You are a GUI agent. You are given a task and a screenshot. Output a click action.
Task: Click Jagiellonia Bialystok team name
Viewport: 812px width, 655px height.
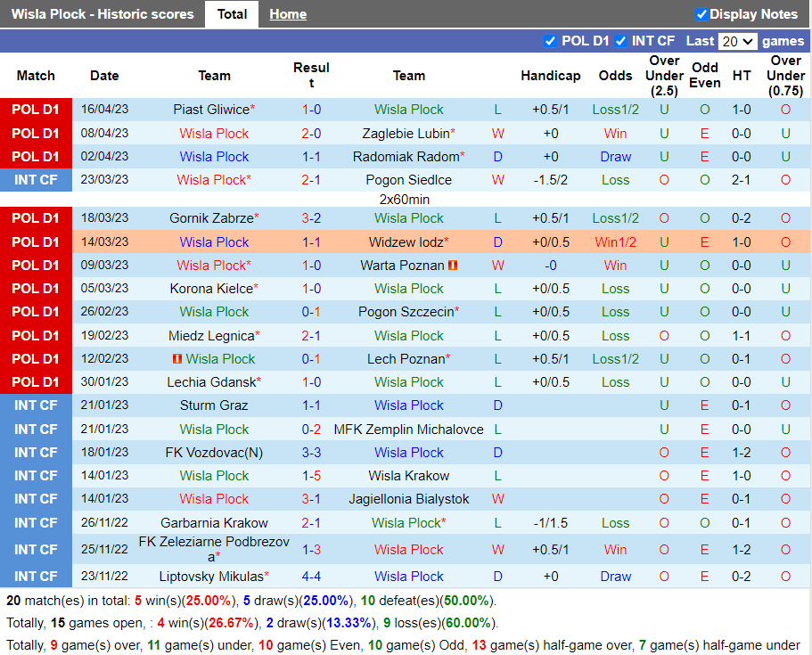tap(409, 499)
